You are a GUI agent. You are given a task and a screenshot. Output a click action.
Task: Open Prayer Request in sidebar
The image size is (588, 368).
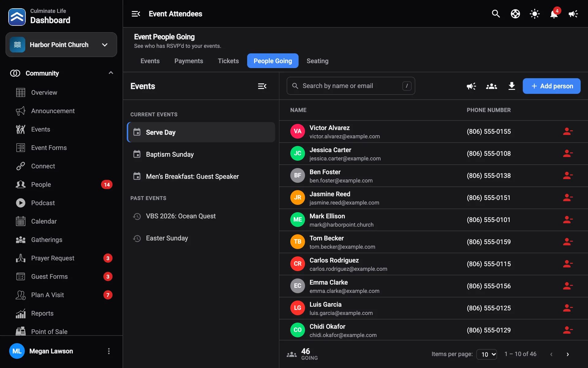tap(61, 258)
